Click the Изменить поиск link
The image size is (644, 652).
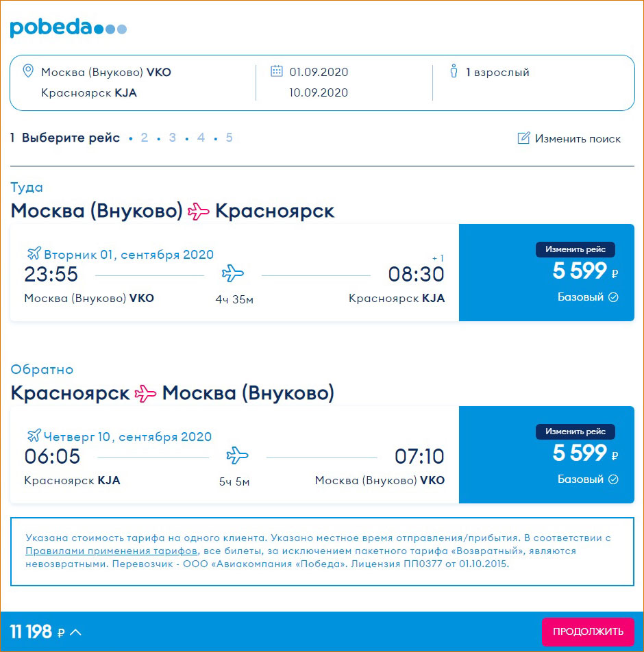point(578,139)
